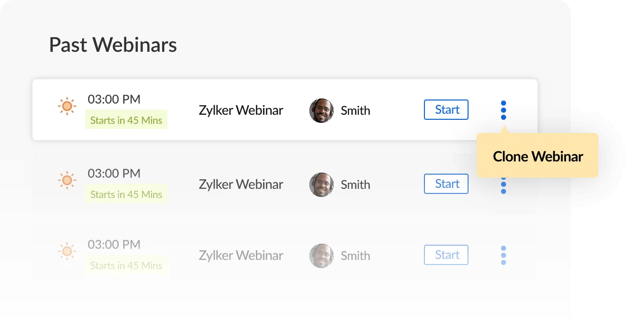Click the sun icon on the second webinar row
This screenshot has height=331, width=644.
[x=66, y=180]
